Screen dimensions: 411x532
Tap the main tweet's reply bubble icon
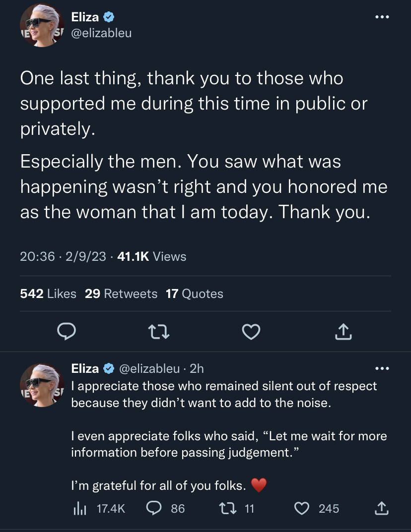(66, 332)
